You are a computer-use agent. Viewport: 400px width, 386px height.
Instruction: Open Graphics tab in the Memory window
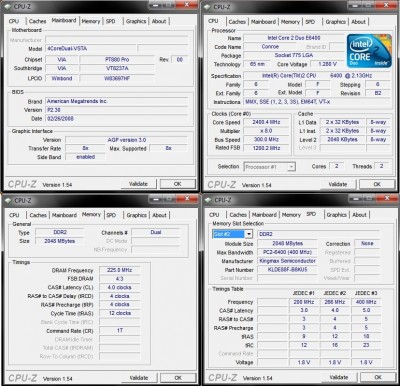pos(137,215)
